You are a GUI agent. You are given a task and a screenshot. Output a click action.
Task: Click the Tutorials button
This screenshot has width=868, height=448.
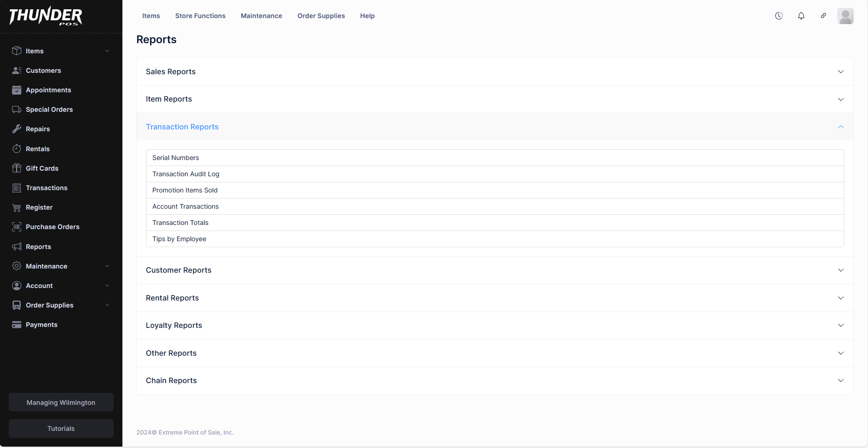coord(61,429)
